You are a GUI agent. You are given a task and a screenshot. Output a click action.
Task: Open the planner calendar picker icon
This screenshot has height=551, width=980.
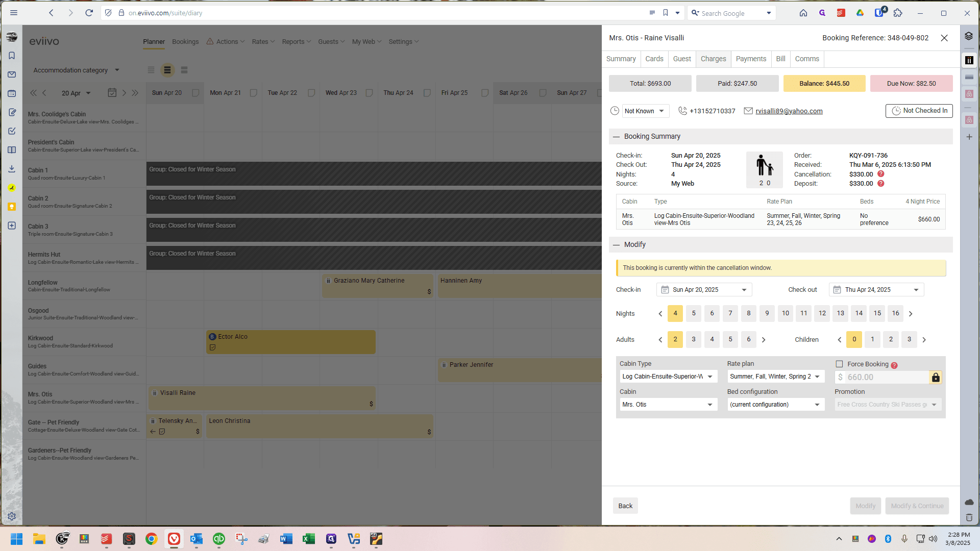pos(112,92)
